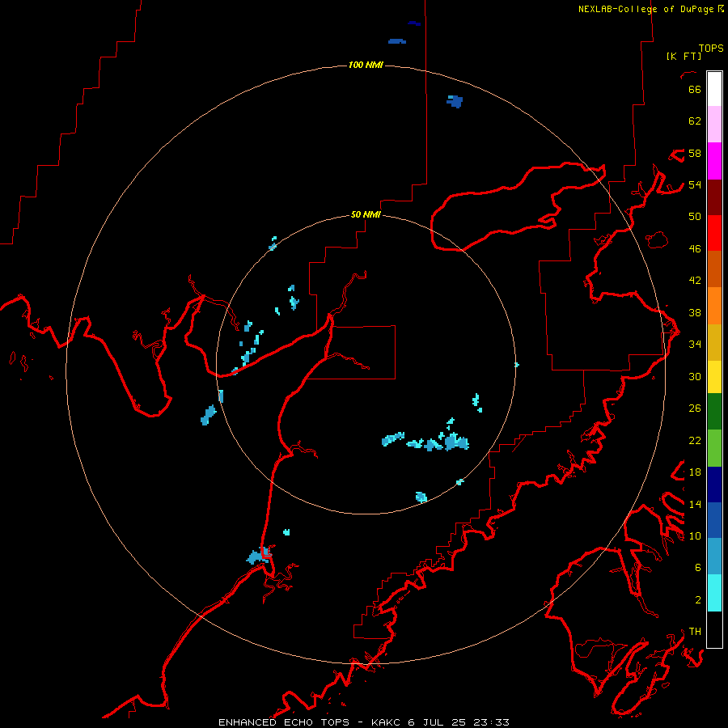This screenshot has height=728, width=728.
Task: Click the 30 value on the scale
Action: pos(695,376)
